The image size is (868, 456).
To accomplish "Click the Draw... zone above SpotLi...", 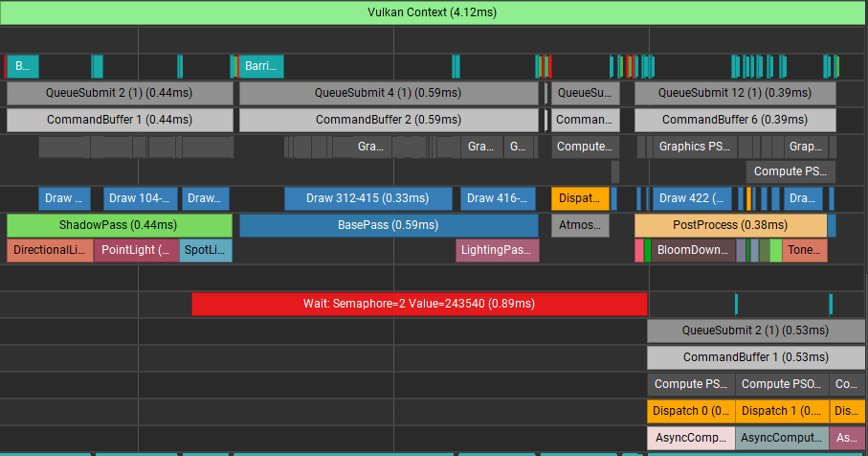I will (x=206, y=198).
